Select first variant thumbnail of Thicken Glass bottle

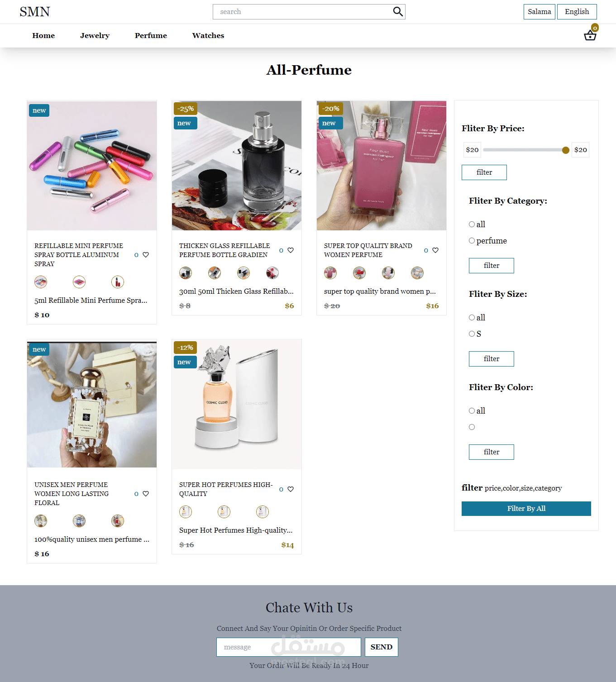tap(186, 273)
